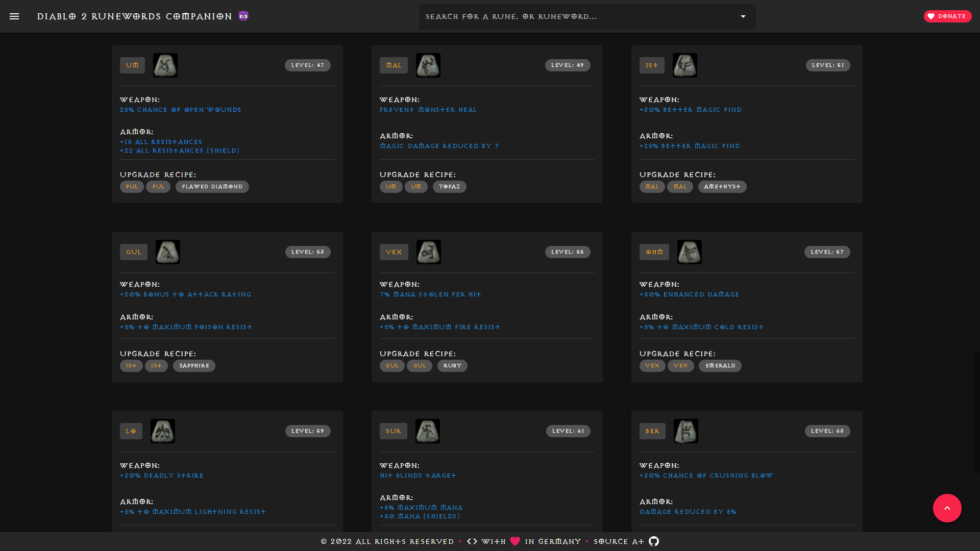Click the Level: 47 badge

308,65
